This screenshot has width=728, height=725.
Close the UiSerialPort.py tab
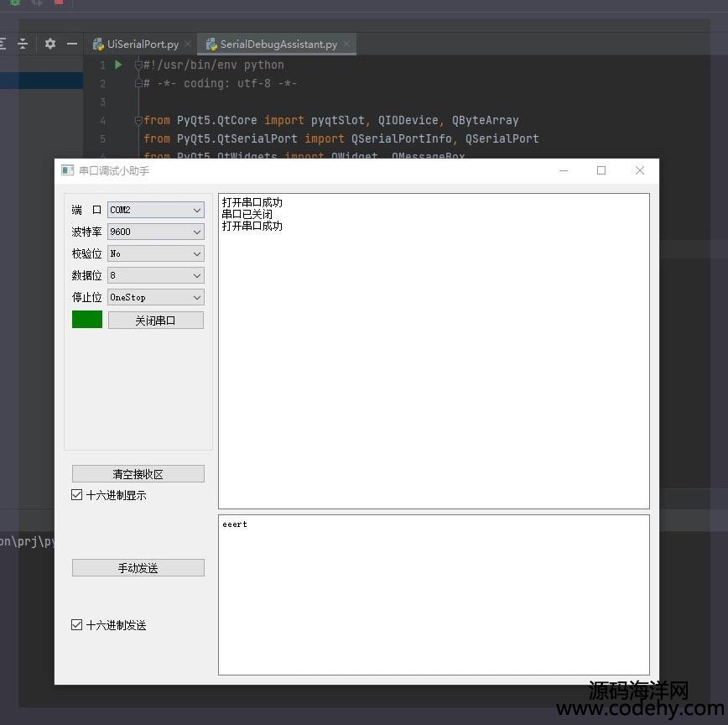click(x=188, y=44)
